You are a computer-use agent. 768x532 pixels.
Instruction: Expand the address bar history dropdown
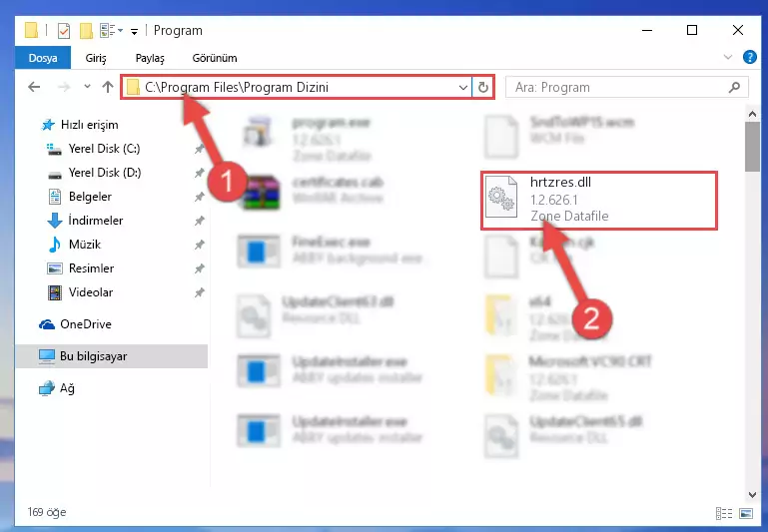point(462,88)
